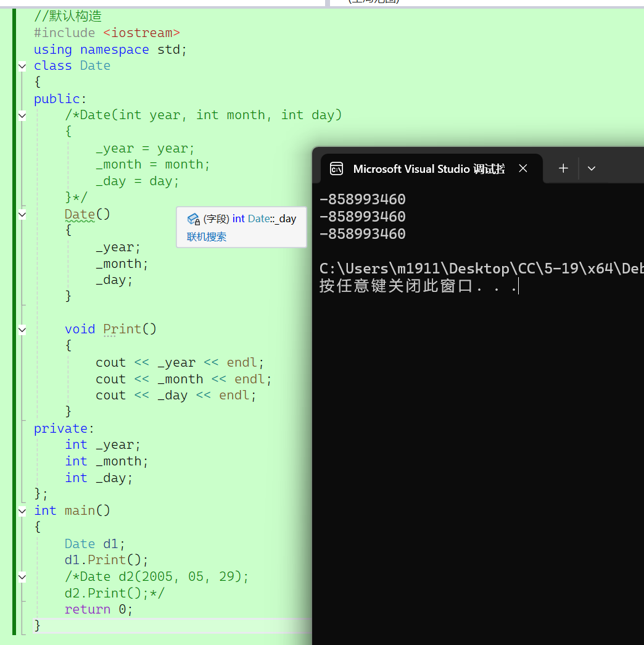Click the 'Date d1;' statement in main

(94, 544)
